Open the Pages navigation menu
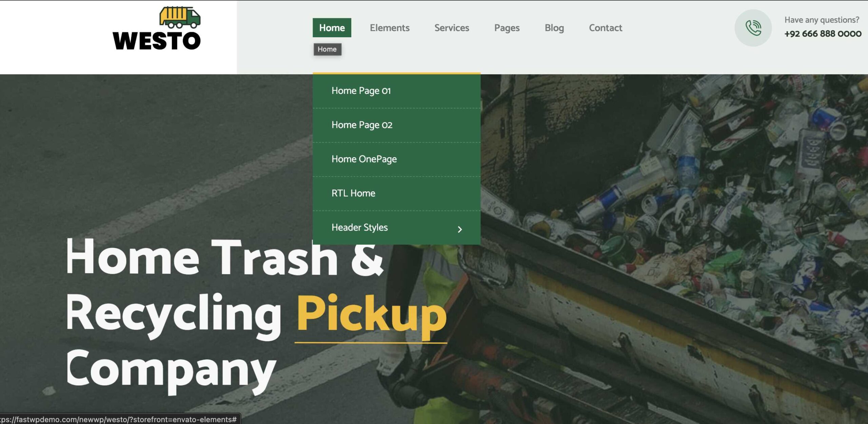Image resolution: width=868 pixels, height=424 pixels. 507,28
